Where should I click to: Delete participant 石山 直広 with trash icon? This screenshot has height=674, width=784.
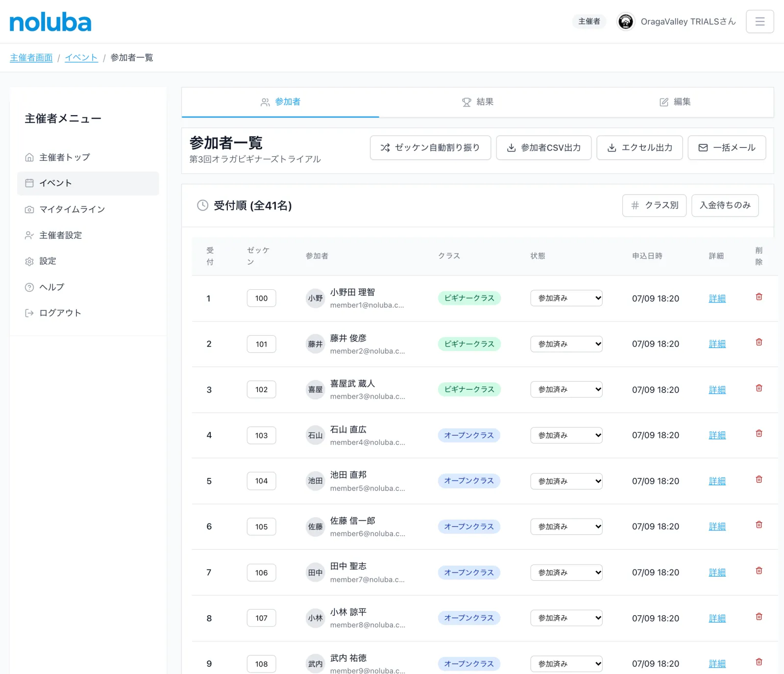pyautogui.click(x=759, y=433)
